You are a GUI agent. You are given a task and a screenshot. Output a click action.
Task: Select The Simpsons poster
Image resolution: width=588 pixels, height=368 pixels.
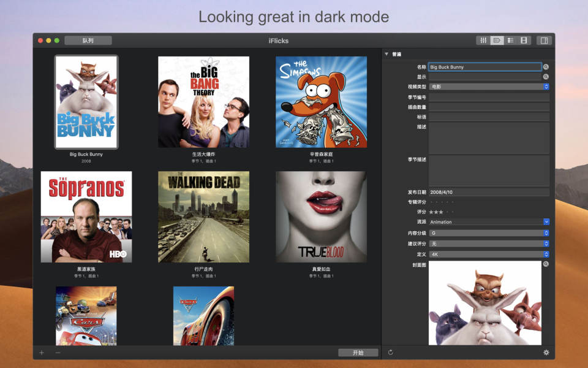pyautogui.click(x=322, y=102)
